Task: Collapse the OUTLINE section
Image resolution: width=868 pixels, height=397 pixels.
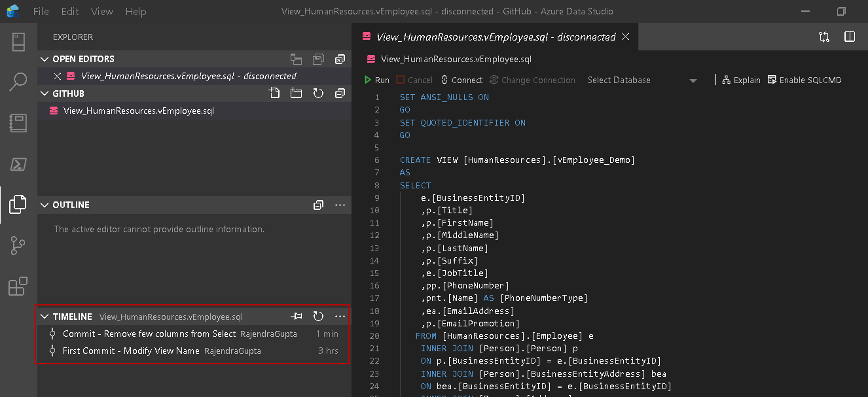Action: point(45,205)
